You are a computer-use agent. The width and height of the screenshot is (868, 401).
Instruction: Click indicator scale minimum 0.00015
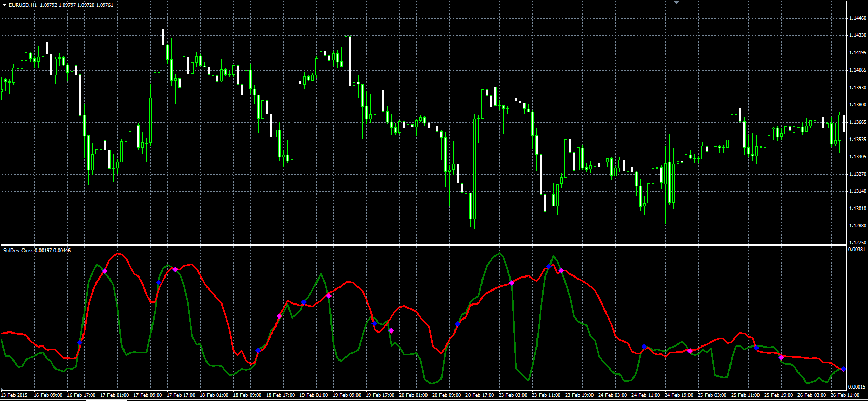[857, 387]
